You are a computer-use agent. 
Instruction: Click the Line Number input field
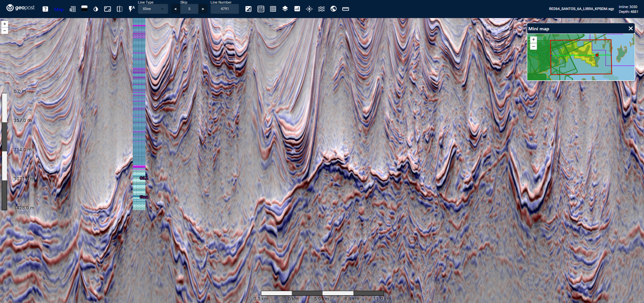pyautogui.click(x=225, y=9)
